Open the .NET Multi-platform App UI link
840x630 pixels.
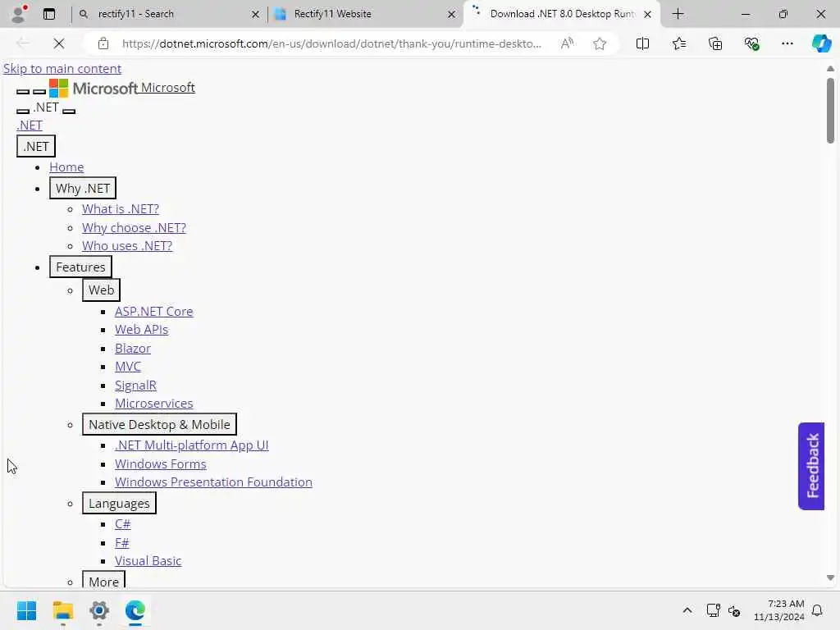[x=192, y=445]
